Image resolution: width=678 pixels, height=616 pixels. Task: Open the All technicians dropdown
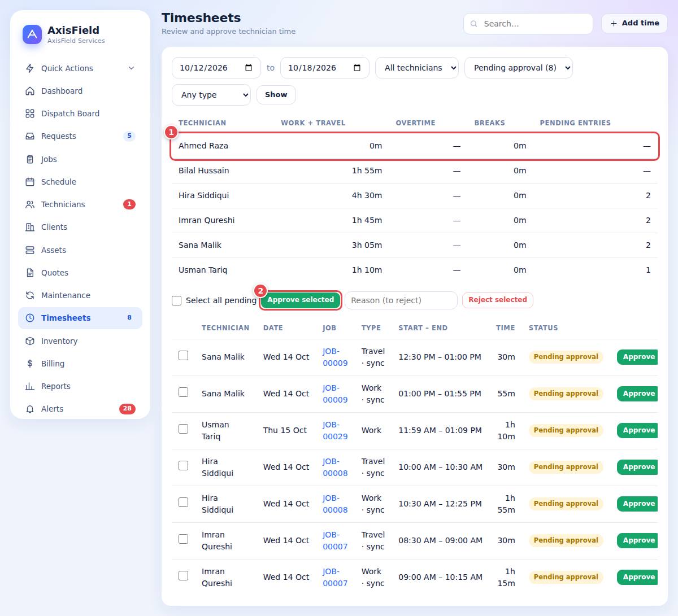tap(417, 68)
